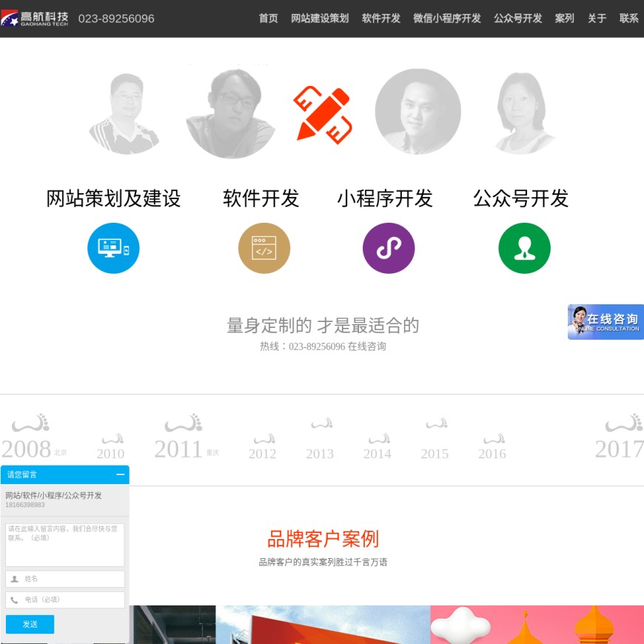Select the 2017 timeline marker
This screenshot has width=644, height=644.
[620, 436]
